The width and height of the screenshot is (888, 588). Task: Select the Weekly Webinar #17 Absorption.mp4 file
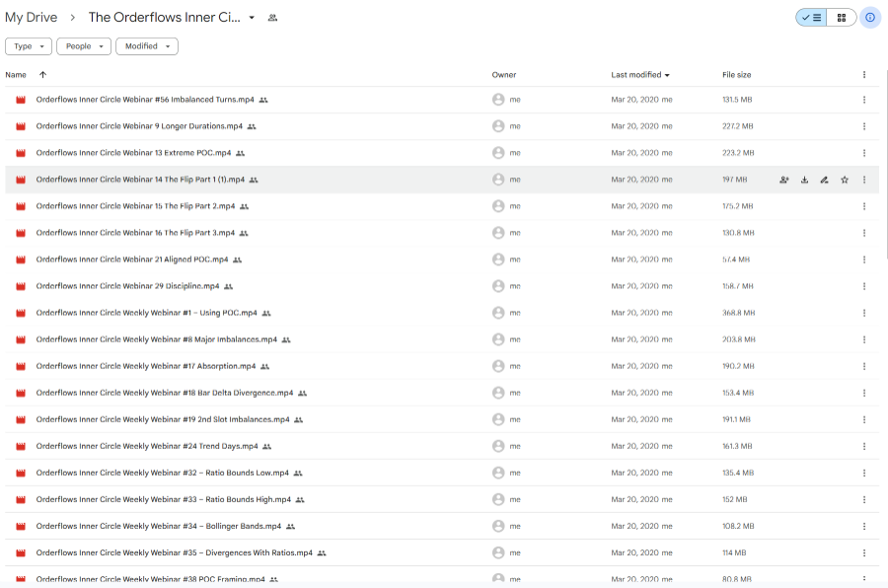[145, 366]
